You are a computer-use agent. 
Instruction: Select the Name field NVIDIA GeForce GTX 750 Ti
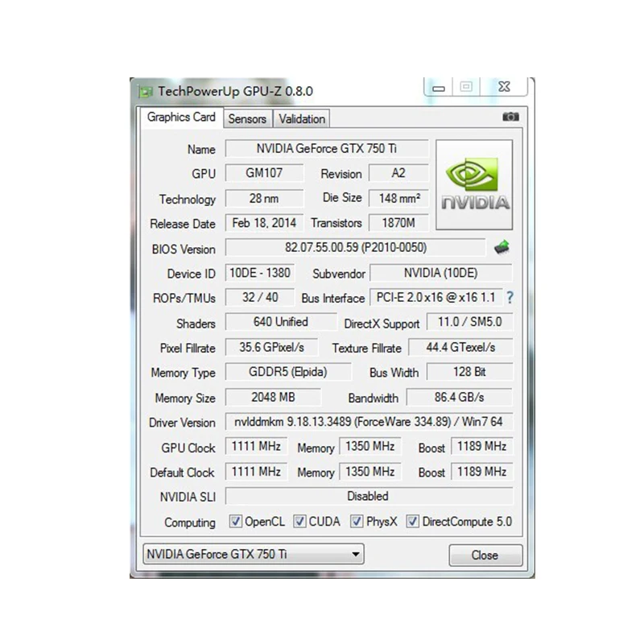coord(327,148)
